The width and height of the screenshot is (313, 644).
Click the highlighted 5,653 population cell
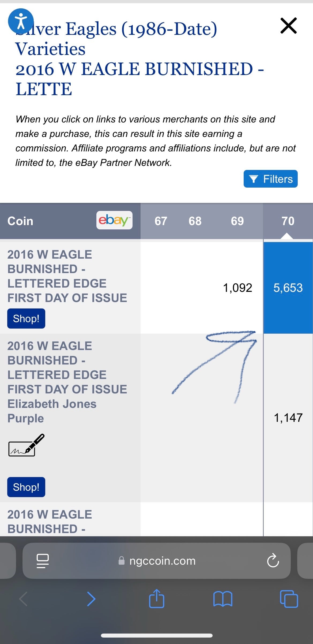pos(288,288)
